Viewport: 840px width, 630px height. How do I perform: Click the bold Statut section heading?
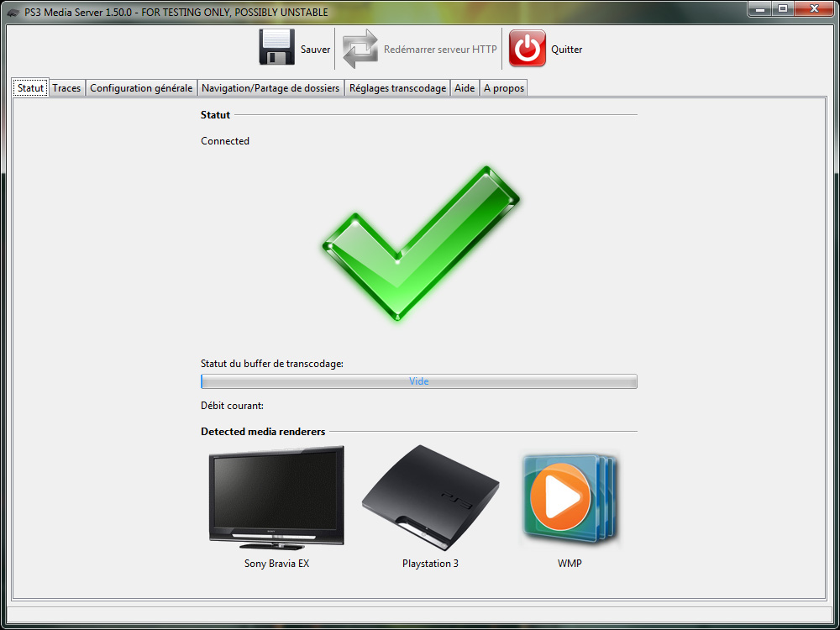pos(215,114)
